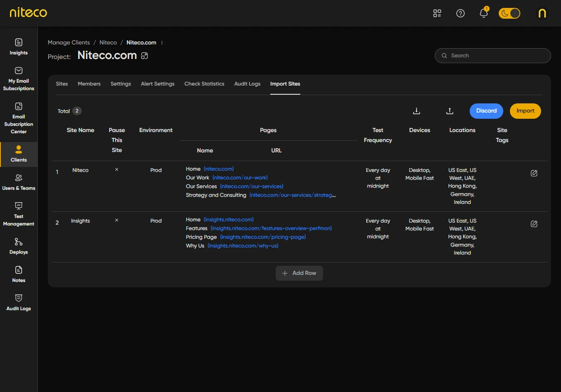Click the icon next to Niteco.com title
The height and width of the screenshot is (392, 561).
(x=145, y=56)
